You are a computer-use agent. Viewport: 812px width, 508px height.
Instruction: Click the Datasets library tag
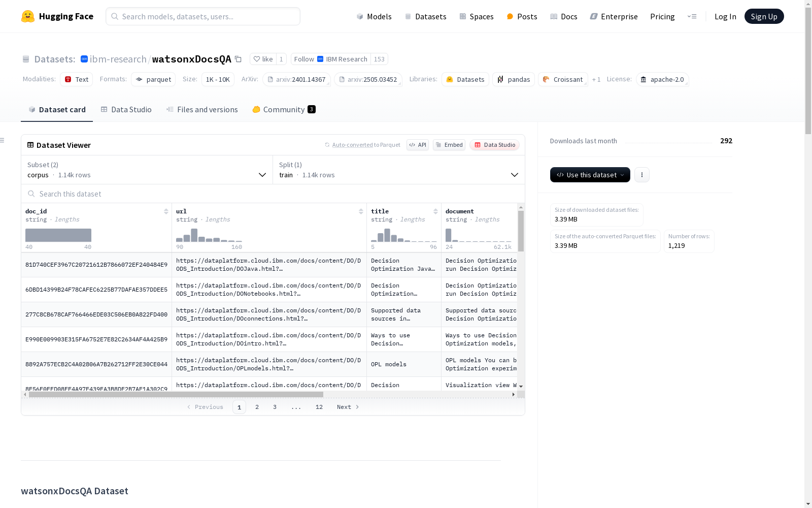point(465,79)
